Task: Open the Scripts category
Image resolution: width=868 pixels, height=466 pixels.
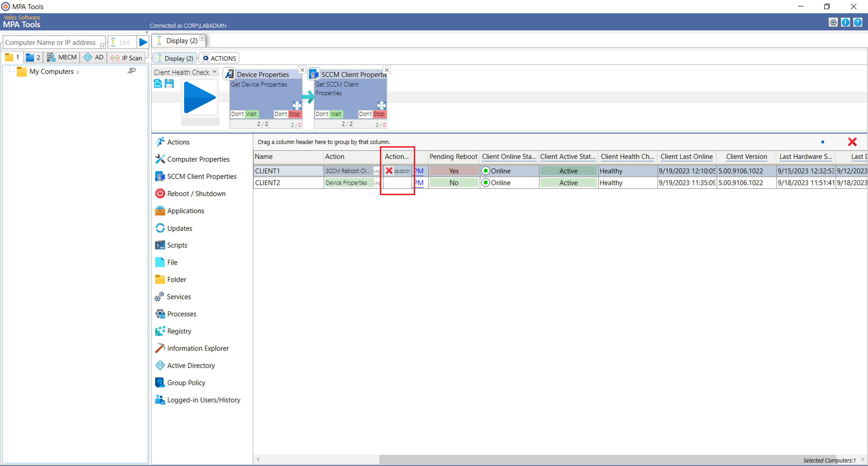Action: pyautogui.click(x=171, y=245)
